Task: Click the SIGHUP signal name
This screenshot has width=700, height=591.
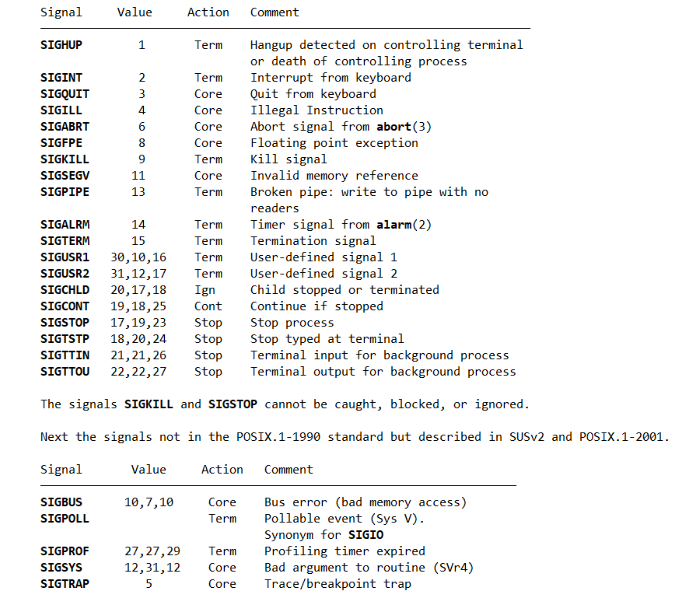Action: tap(61, 45)
